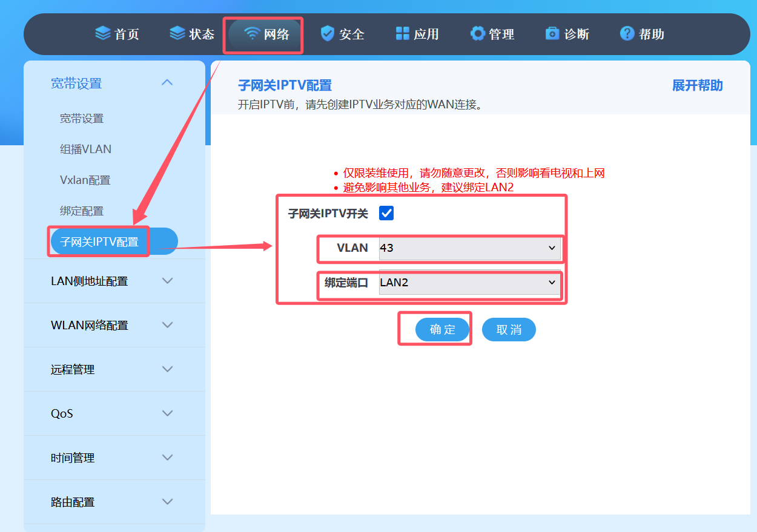This screenshot has width=757, height=532.
Task: Select the 绑定配置 sidebar item
Action: pos(82,211)
